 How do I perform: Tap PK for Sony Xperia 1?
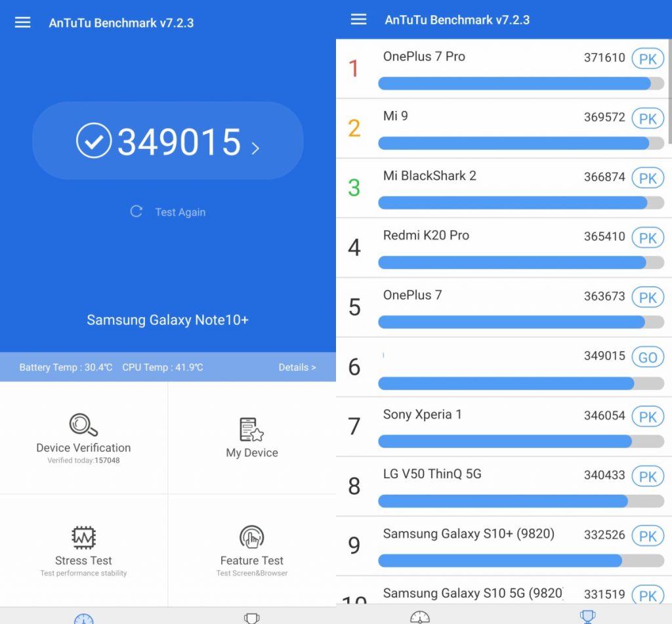tap(648, 417)
